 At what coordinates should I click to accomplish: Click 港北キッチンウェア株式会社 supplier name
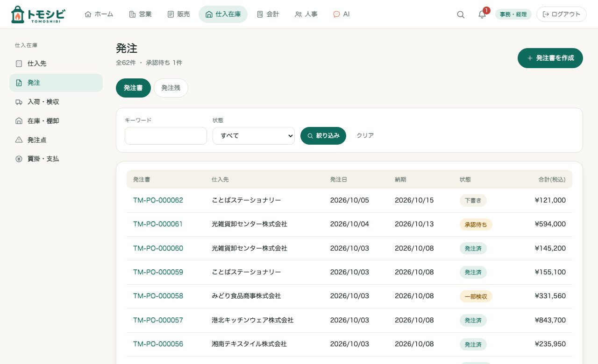click(253, 320)
